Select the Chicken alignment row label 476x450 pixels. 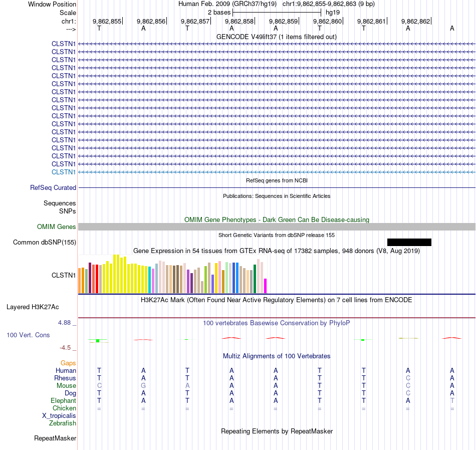click(64, 408)
